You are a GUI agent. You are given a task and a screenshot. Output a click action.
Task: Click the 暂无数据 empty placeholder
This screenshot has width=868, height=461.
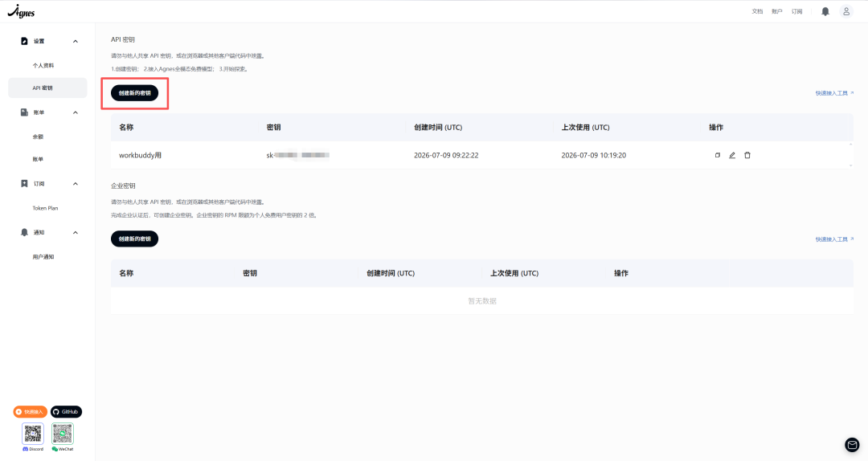482,301
